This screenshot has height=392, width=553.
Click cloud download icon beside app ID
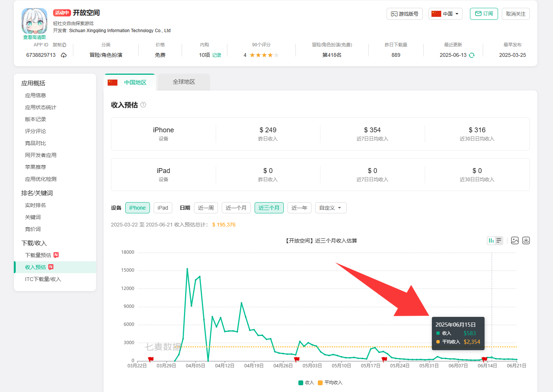[64, 55]
